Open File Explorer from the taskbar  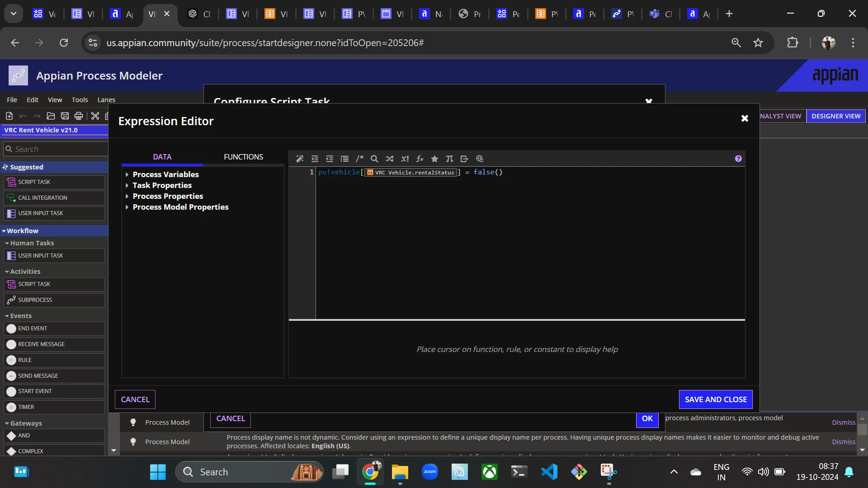(400, 472)
